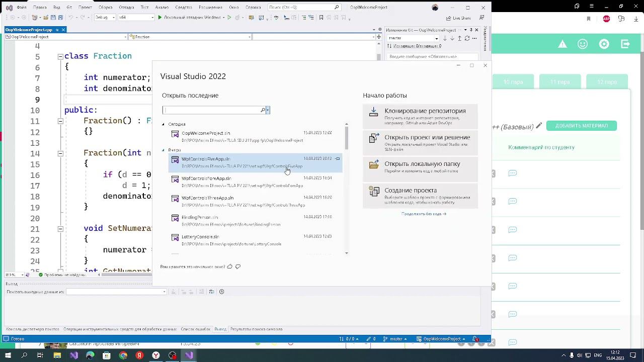The height and width of the screenshot is (362, 644).
Task: Click the thumbs-down feedback icon in the start window
Action: coord(238,266)
